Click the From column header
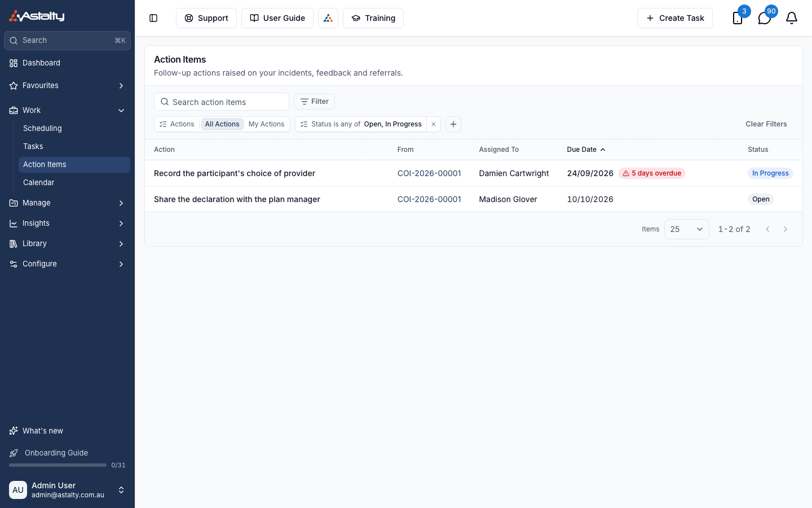The image size is (812, 508). click(x=405, y=150)
